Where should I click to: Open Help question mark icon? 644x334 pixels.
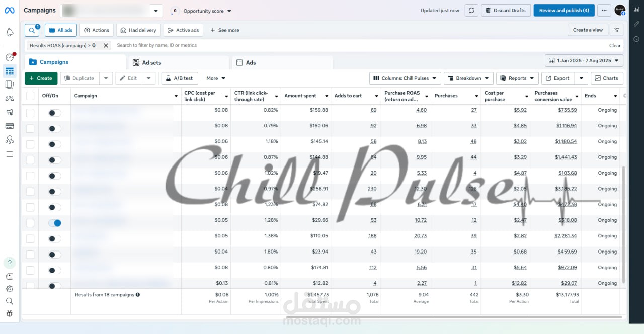[x=10, y=263]
